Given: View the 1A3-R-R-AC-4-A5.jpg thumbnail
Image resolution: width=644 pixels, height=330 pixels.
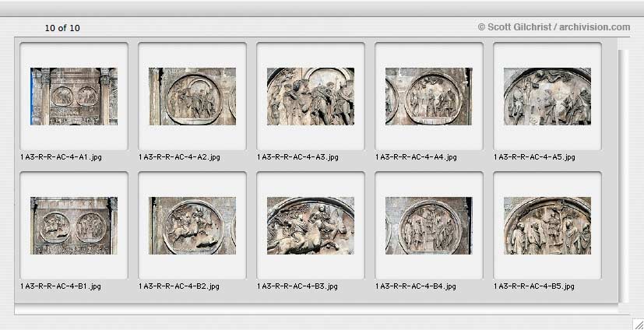Looking at the screenshot, I should (547, 97).
